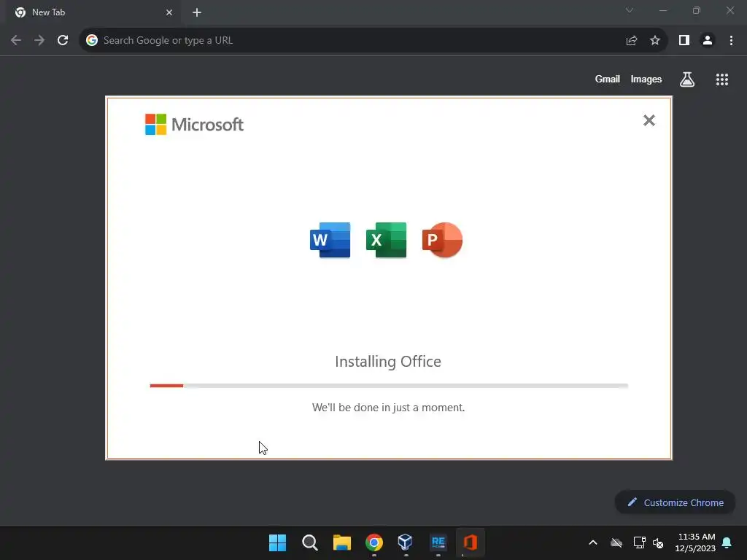Click the Installing Office progress bar

389,386
